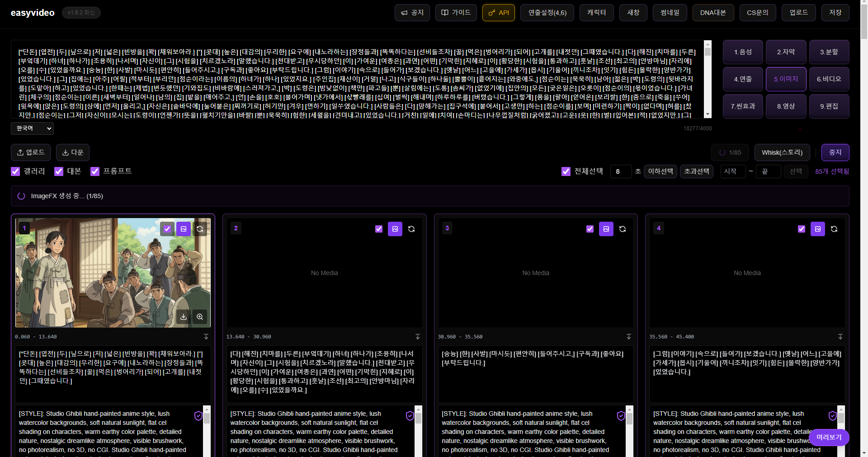Open the Whisk(스토리) selector
Image resolution: width=868 pixels, height=457 pixels.
click(x=782, y=152)
